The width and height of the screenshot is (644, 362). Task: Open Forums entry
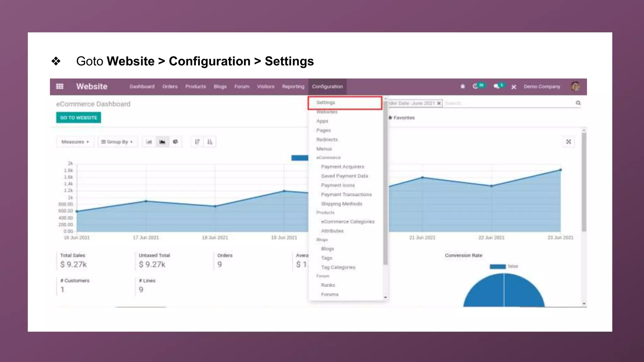click(x=330, y=294)
